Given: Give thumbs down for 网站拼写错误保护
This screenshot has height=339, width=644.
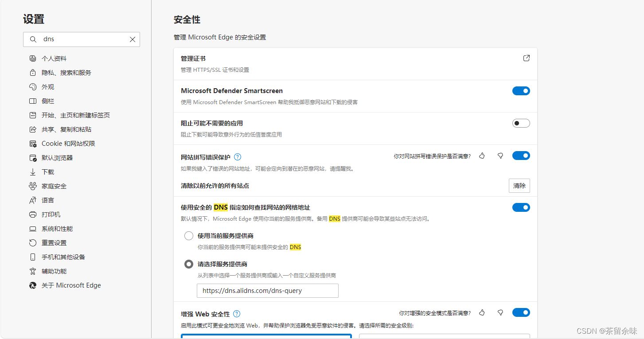Looking at the screenshot, I should pos(500,156).
